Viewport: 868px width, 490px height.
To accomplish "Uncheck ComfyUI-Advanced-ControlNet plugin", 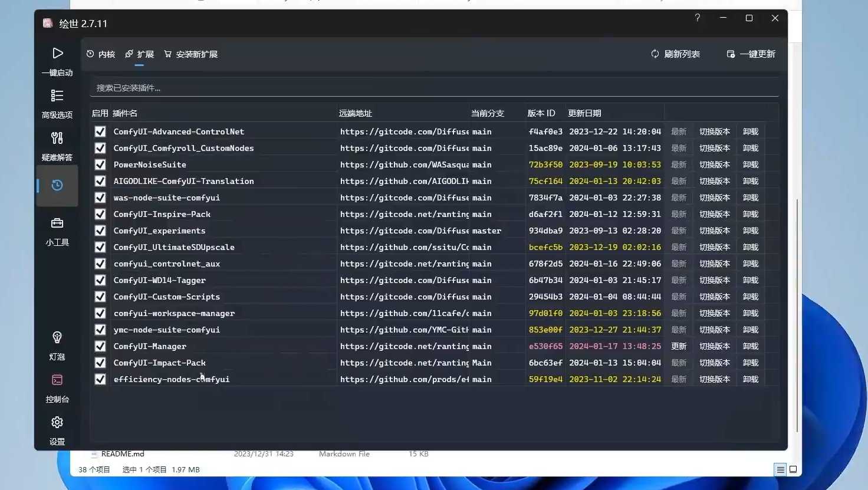I will 100,131.
